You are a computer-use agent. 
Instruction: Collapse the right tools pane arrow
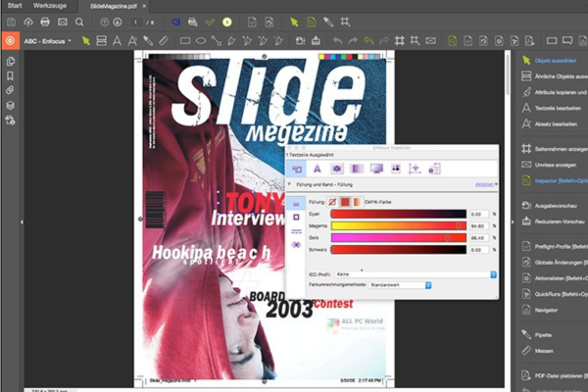click(513, 222)
